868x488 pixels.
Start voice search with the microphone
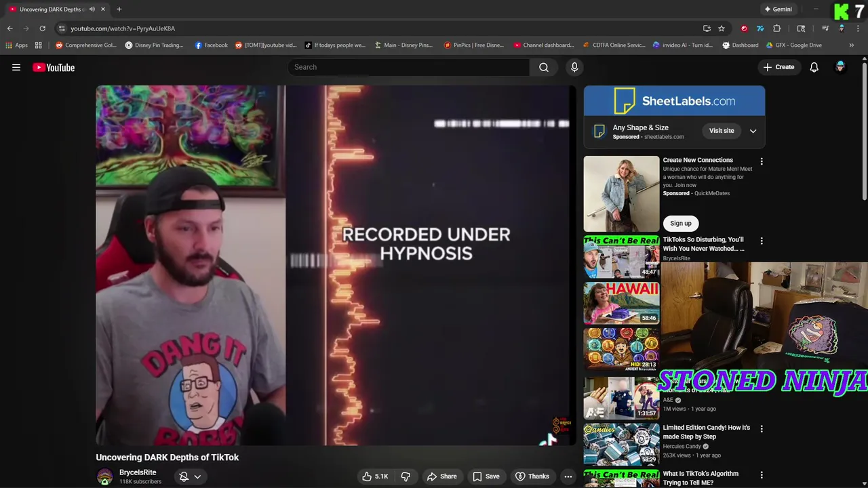point(574,67)
